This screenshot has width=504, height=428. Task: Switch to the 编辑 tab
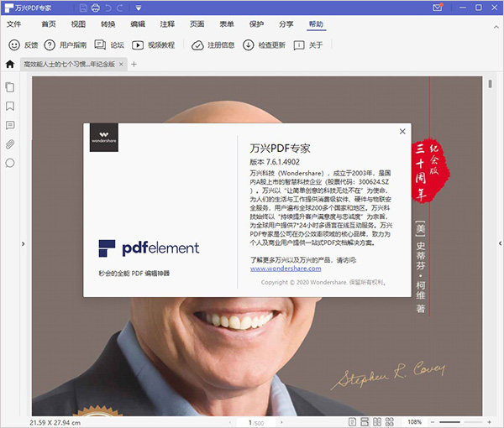pos(138,24)
